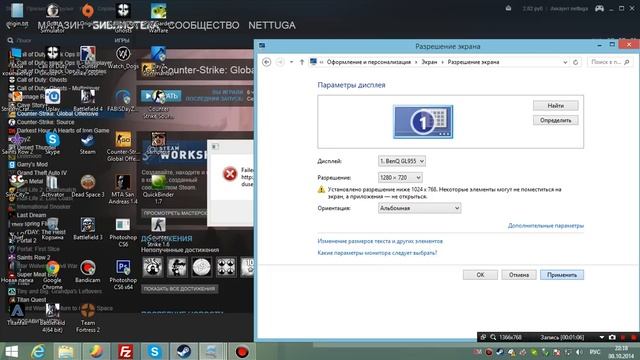Click the Bandicam camera screenshot icon
This screenshot has height=360, width=640.
[x=612, y=337]
